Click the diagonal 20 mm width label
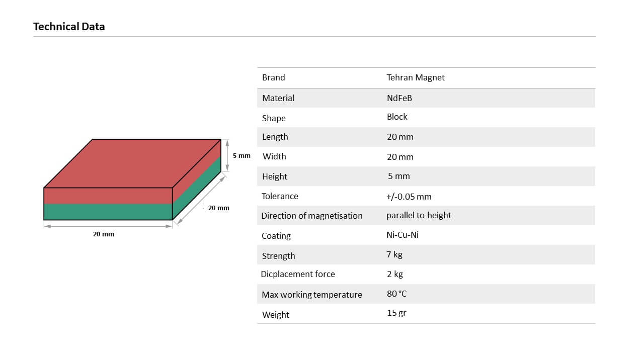Screen dimensions: 644x362 tap(219, 208)
